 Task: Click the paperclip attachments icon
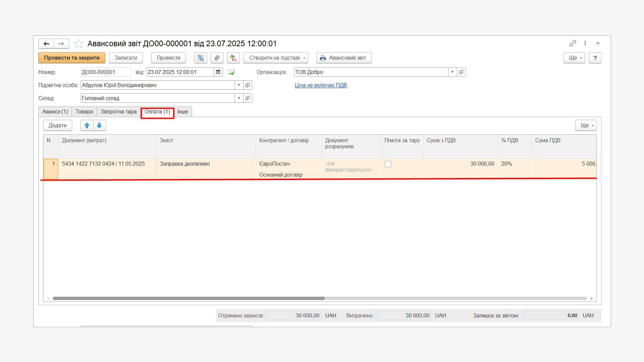point(217,58)
